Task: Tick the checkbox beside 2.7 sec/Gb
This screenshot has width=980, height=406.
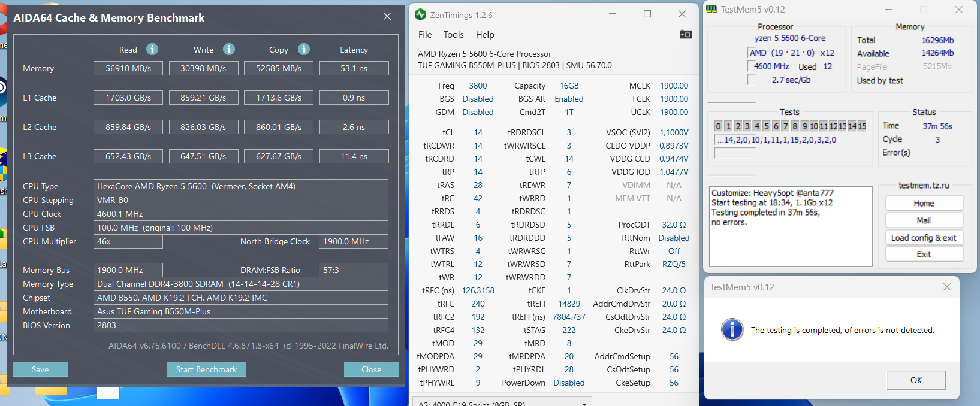Action: pyautogui.click(x=752, y=80)
